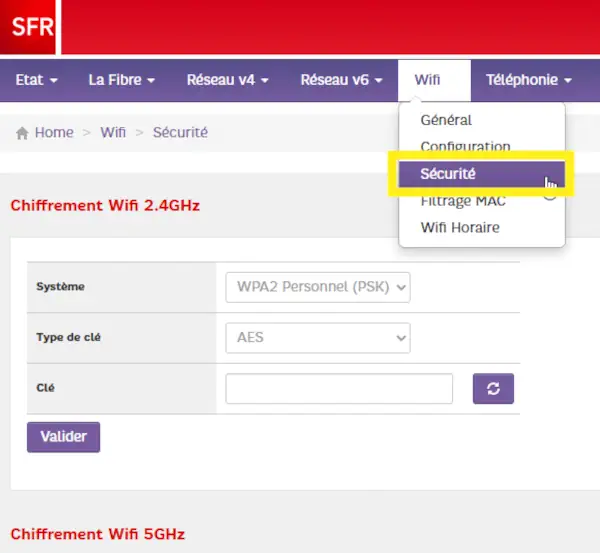Click the Système row label
Image resolution: width=600 pixels, height=553 pixels.
click(60, 286)
